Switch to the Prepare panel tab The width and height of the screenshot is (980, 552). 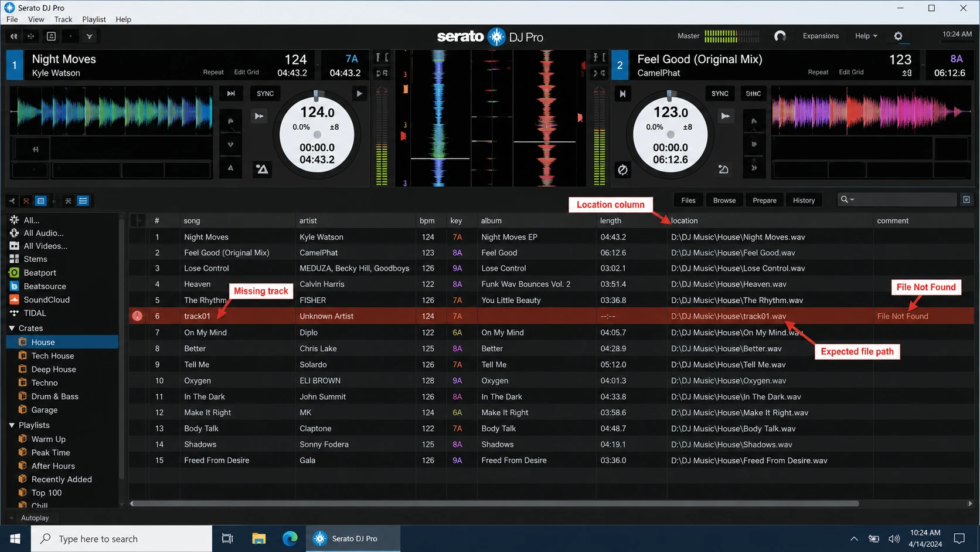point(764,201)
